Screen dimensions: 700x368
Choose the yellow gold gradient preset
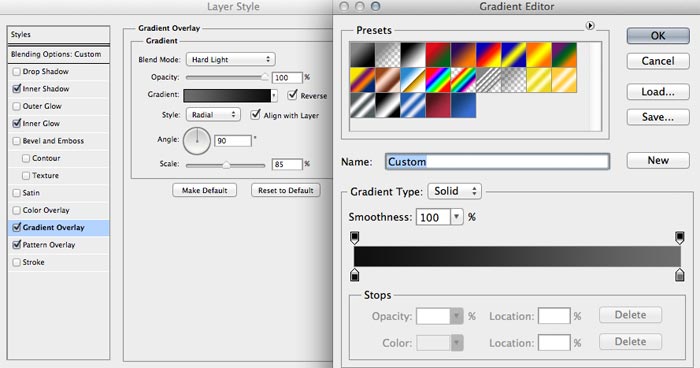coord(539,80)
